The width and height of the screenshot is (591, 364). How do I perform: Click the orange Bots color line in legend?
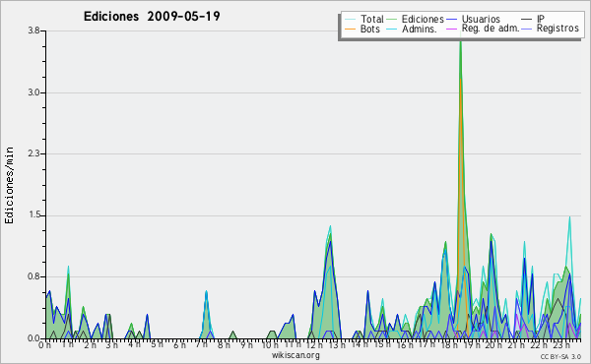click(x=350, y=30)
